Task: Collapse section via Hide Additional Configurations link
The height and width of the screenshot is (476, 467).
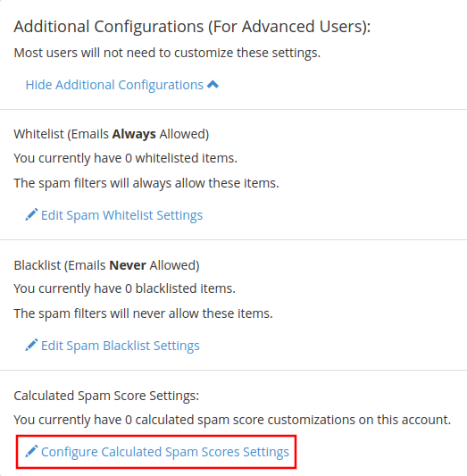Action: point(122,85)
